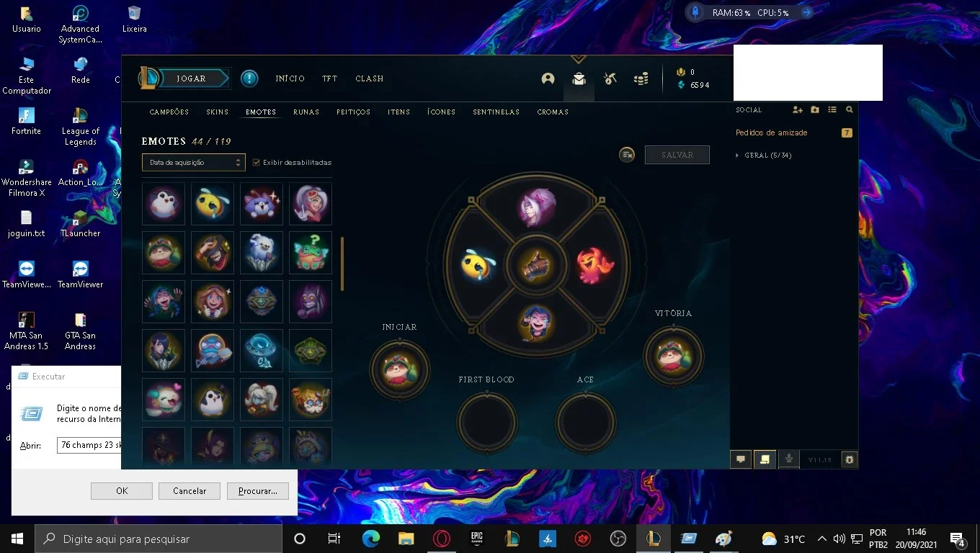Click the exclamation alert icon beside Jogar

point(249,78)
